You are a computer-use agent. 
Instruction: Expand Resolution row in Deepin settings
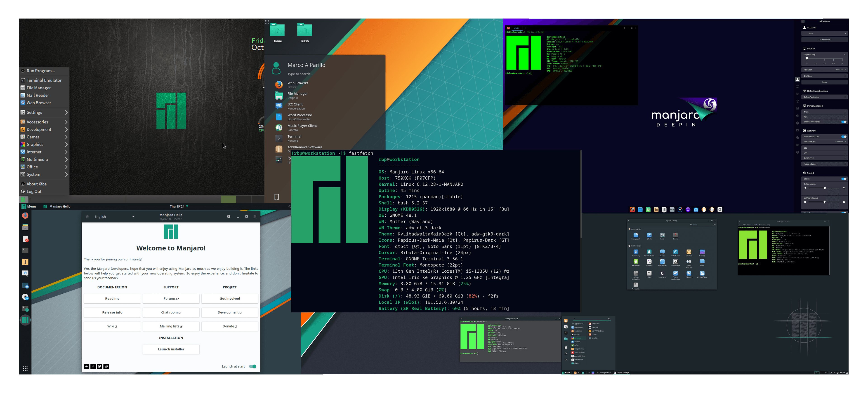tap(824, 70)
